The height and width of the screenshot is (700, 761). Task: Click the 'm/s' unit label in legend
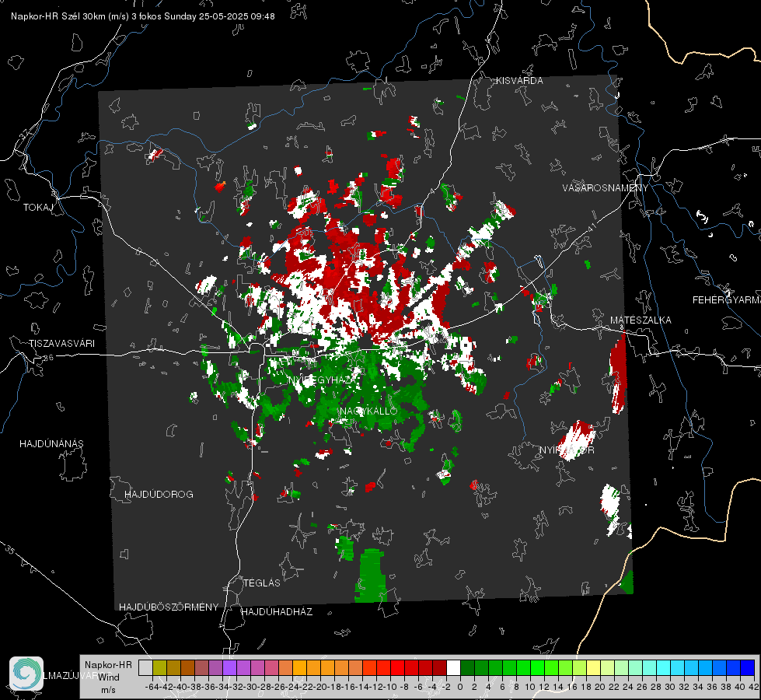[108, 690]
